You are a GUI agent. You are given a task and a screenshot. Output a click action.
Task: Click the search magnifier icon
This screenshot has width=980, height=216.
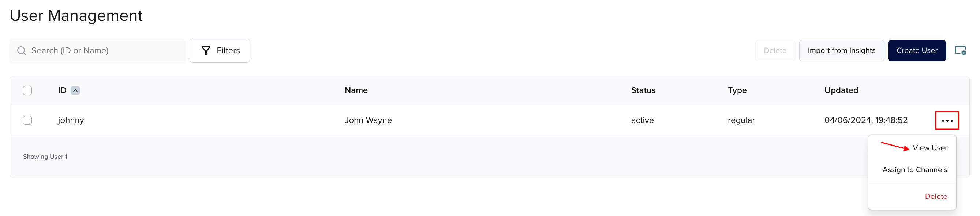click(21, 50)
